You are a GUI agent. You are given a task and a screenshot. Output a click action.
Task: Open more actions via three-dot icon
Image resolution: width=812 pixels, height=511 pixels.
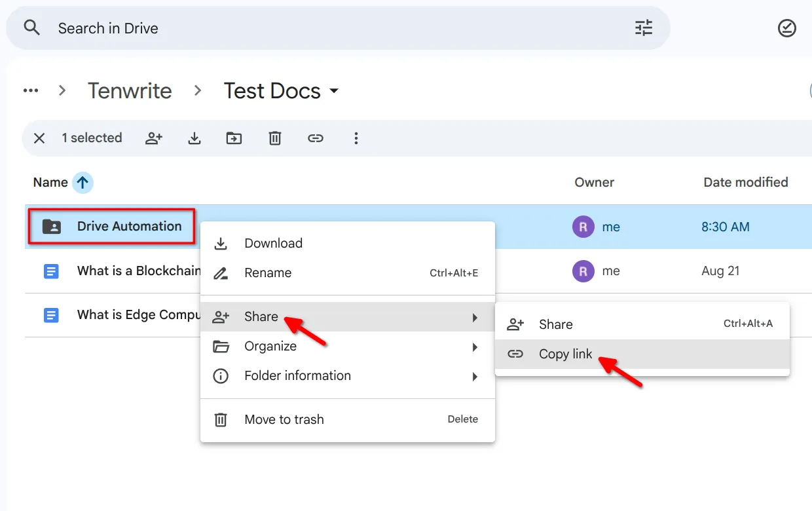[x=356, y=138]
